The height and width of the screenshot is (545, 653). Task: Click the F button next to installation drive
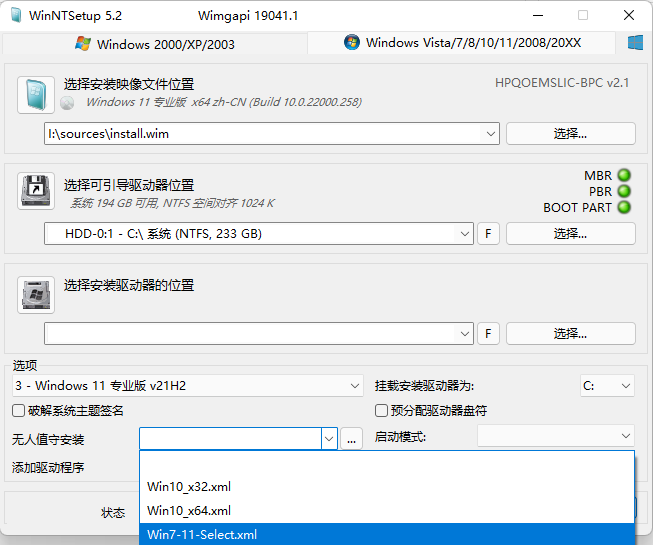[488, 333]
